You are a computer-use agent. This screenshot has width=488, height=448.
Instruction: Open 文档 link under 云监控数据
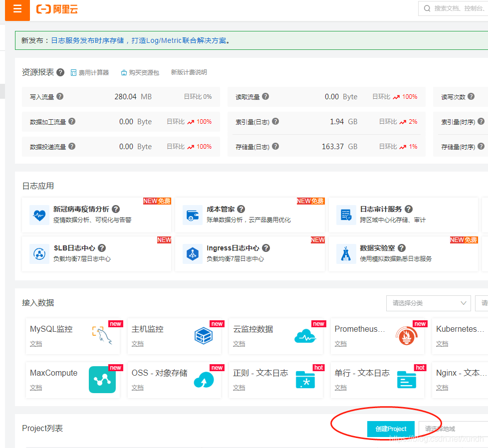click(x=239, y=344)
